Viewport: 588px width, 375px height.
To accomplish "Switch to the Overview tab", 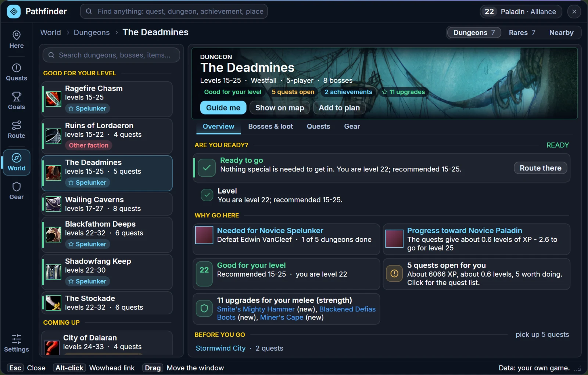I will tap(218, 126).
